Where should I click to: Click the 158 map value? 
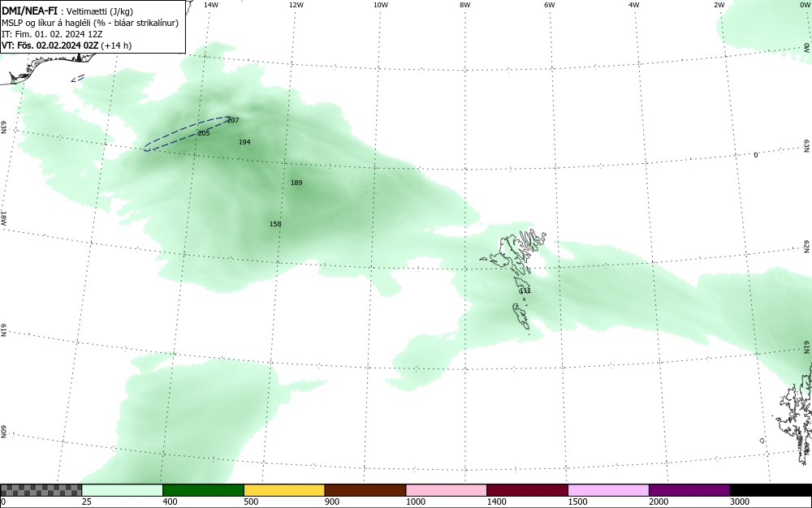coord(275,224)
